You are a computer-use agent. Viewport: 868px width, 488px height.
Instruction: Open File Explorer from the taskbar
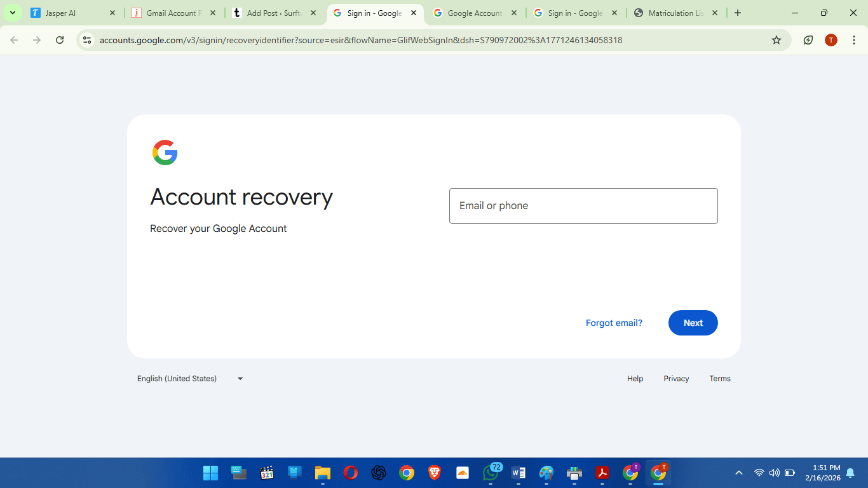coord(323,473)
